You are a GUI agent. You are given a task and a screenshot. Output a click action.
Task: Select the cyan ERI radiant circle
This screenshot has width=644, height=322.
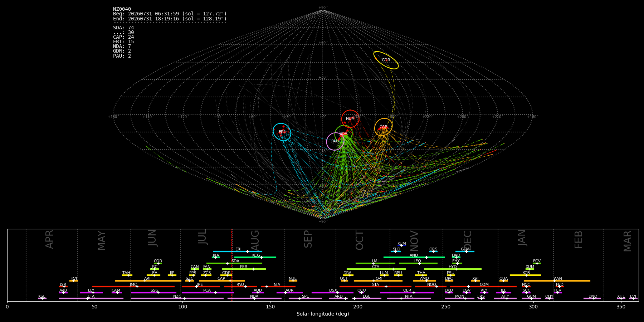pyautogui.click(x=282, y=132)
